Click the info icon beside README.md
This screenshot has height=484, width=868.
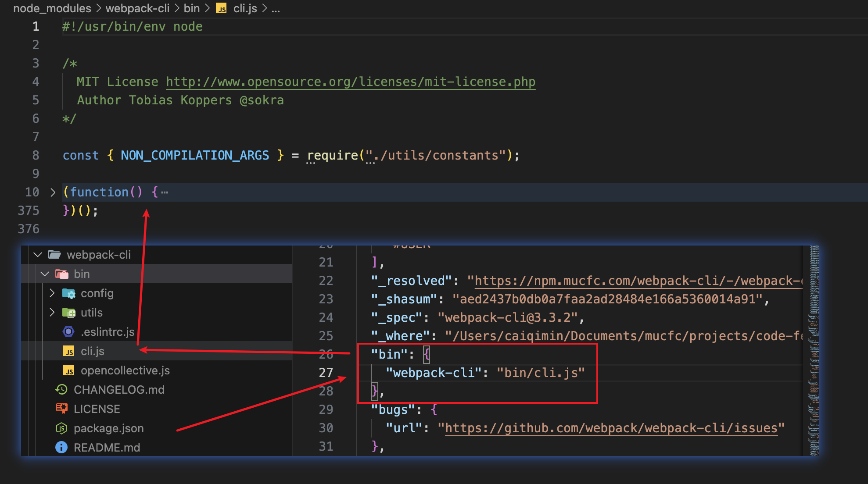pyautogui.click(x=61, y=447)
